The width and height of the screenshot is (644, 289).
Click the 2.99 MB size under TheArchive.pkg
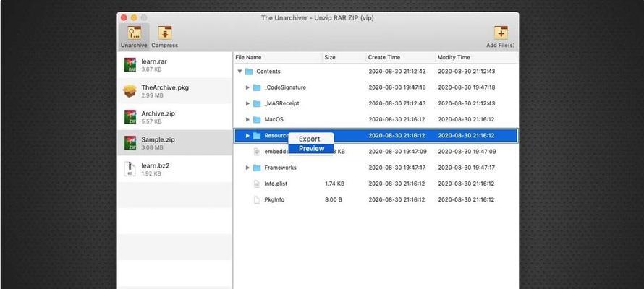(152, 95)
